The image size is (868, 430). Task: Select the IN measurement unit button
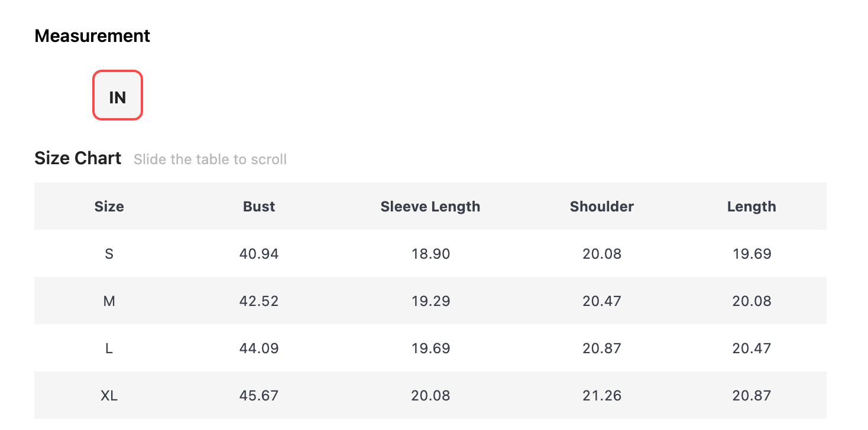click(117, 96)
